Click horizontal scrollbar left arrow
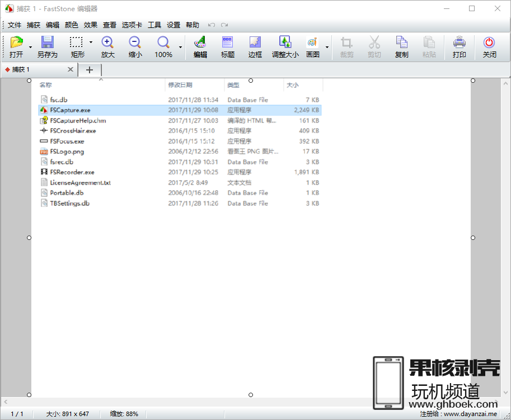This screenshot has width=511, height=420. 6,402
